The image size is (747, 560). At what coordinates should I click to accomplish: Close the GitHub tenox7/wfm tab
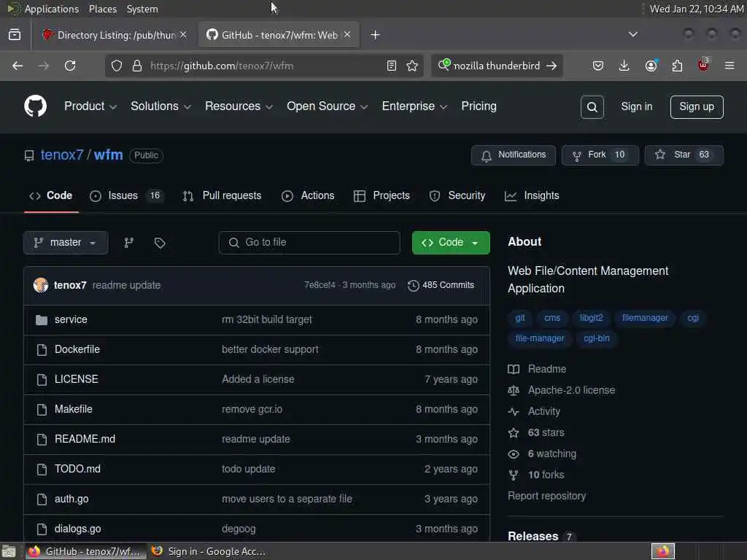point(347,34)
